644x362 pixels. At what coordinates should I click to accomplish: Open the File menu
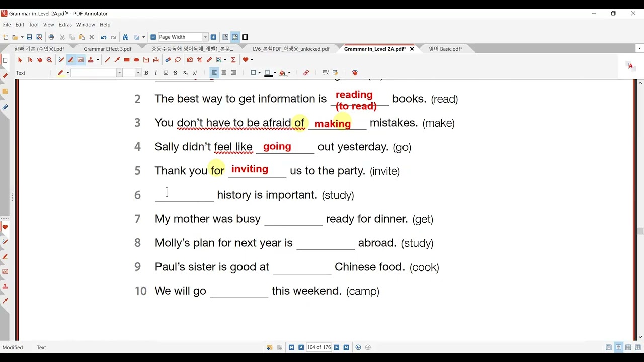(7, 25)
